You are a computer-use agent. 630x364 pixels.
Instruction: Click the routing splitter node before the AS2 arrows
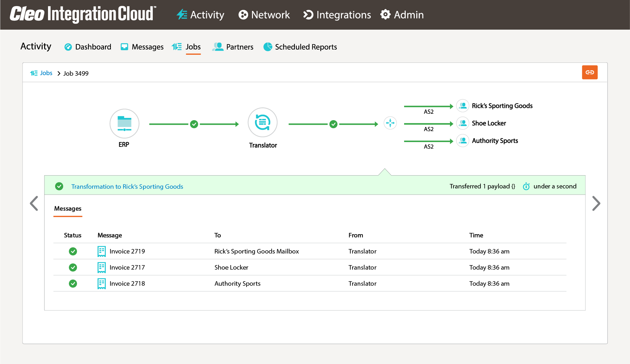pos(390,123)
